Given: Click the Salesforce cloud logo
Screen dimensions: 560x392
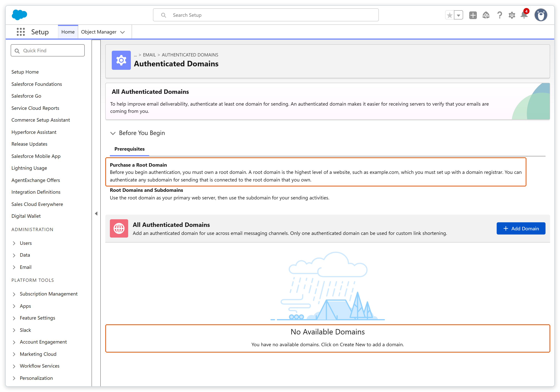Looking at the screenshot, I should pos(19,15).
